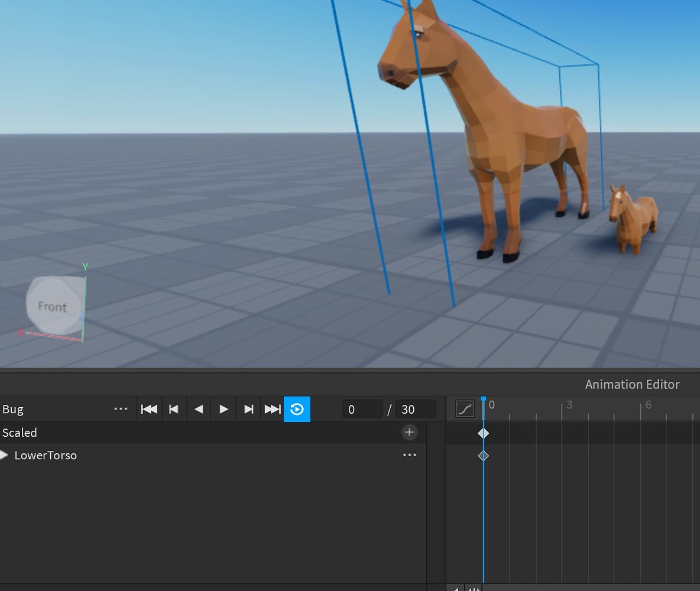Expand the LowerTorso track
Screen dimensions: 700x591
[5, 455]
